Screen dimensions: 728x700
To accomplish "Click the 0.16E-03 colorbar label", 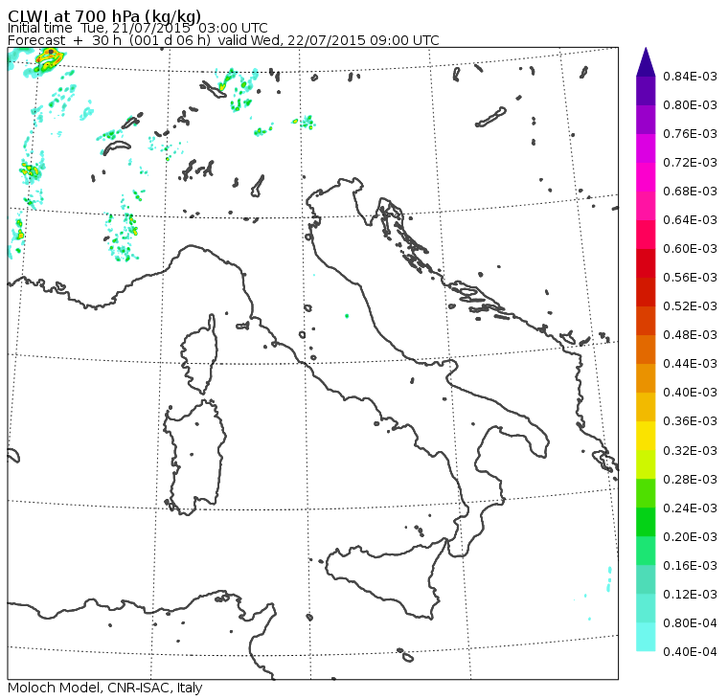I will click(690, 566).
